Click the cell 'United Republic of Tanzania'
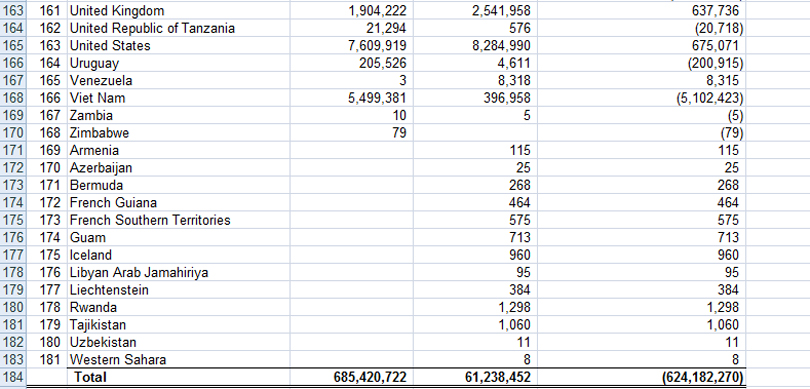810x389 pixels. point(178,28)
